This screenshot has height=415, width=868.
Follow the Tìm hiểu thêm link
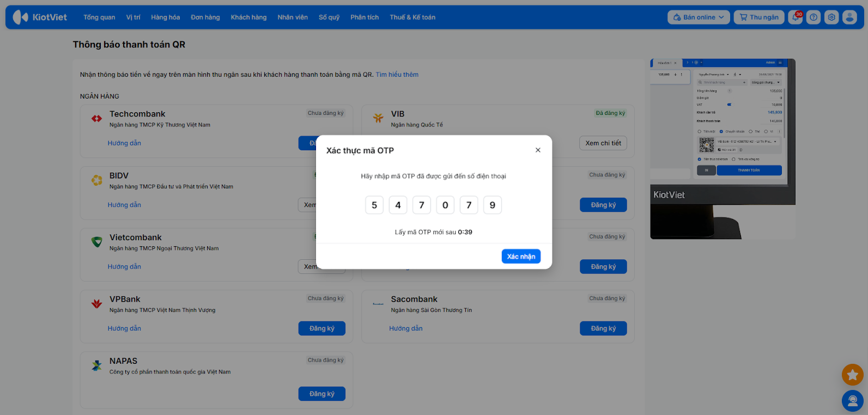pyautogui.click(x=397, y=75)
